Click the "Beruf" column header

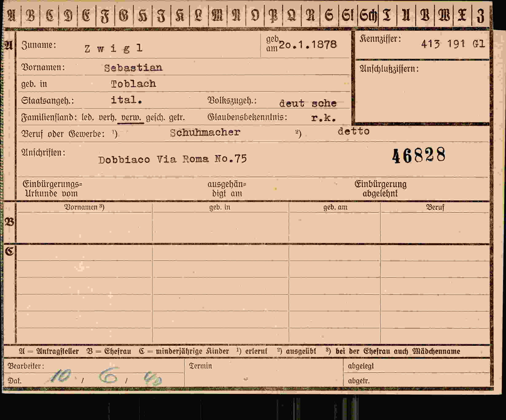pos(435,207)
